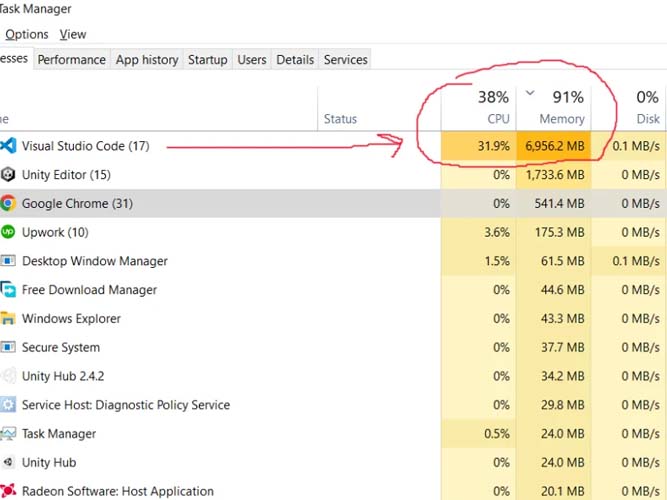Click the Status column header

pyautogui.click(x=340, y=119)
